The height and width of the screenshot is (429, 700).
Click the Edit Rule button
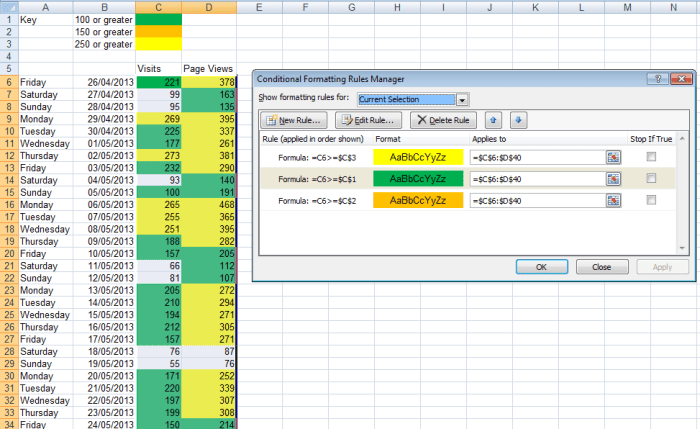pyautogui.click(x=368, y=120)
